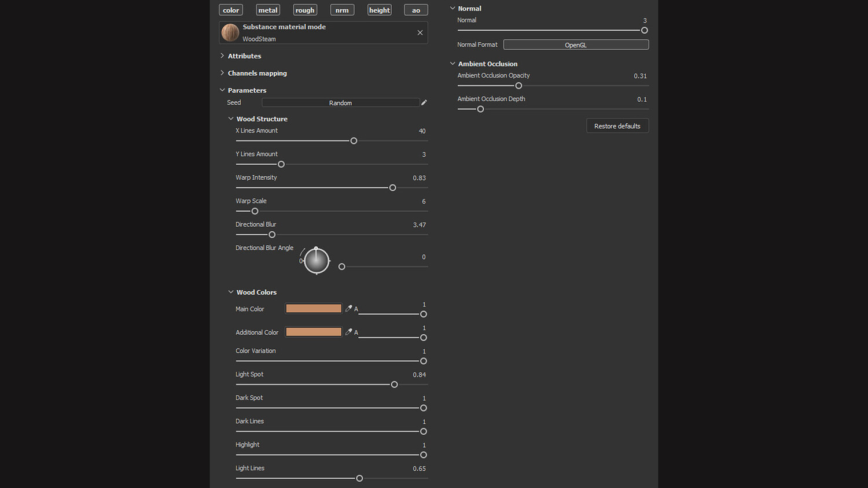The width and height of the screenshot is (868, 488).
Task: Click the Directional Blur Angle dial
Action: click(317, 261)
